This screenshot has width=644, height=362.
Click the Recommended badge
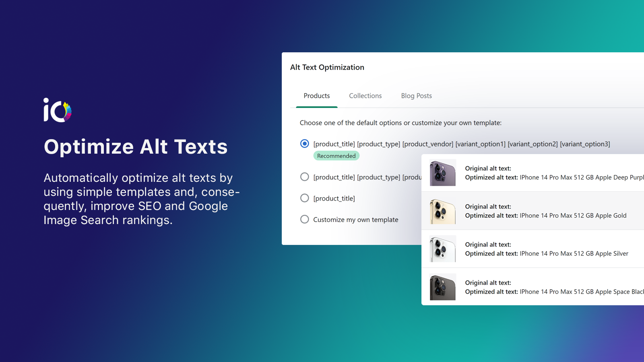(336, 156)
